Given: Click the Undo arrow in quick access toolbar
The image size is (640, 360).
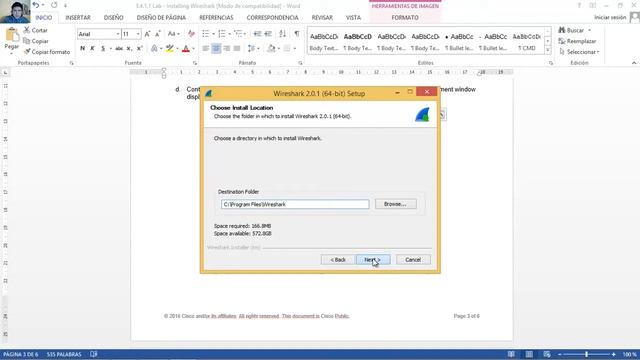Looking at the screenshot, I should (36, 5).
